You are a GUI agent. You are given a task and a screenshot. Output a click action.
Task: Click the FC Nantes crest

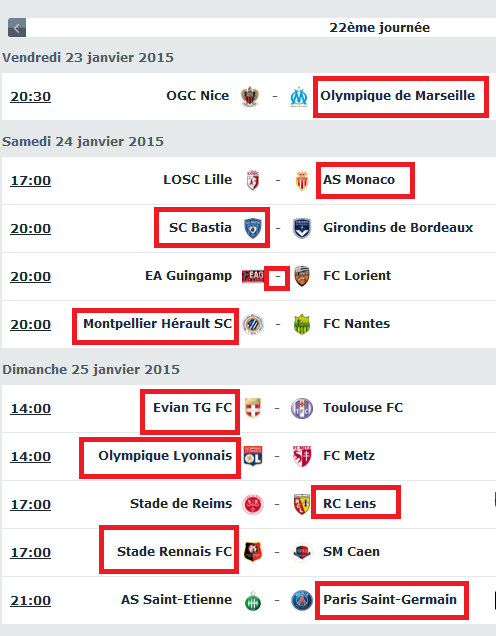tap(302, 324)
